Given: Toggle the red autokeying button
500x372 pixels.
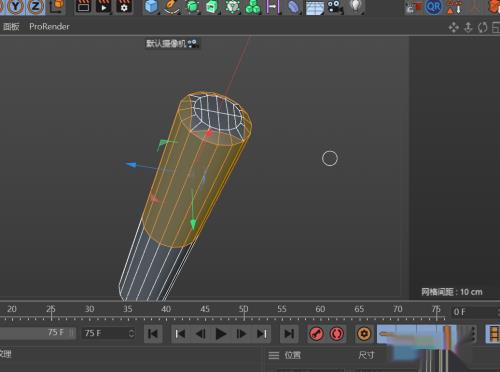Looking at the screenshot, I should [336, 334].
